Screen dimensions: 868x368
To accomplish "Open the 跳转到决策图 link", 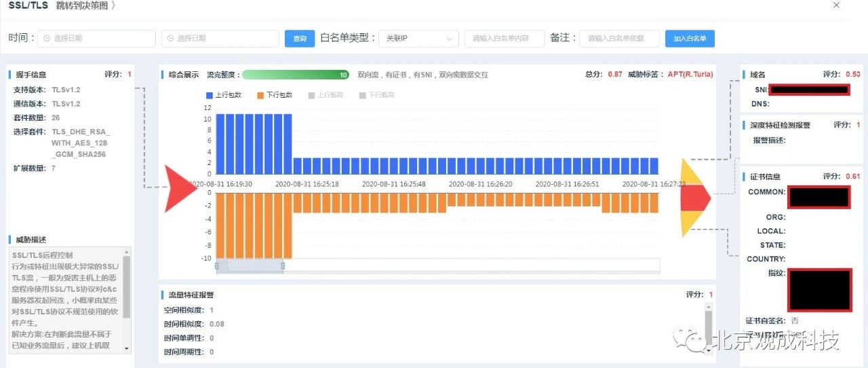I will (85, 5).
